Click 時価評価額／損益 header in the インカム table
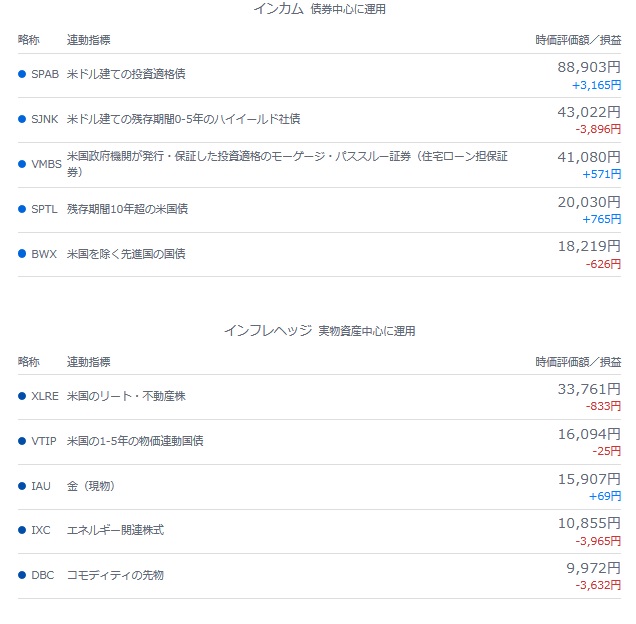This screenshot has height=624, width=636. [578, 40]
